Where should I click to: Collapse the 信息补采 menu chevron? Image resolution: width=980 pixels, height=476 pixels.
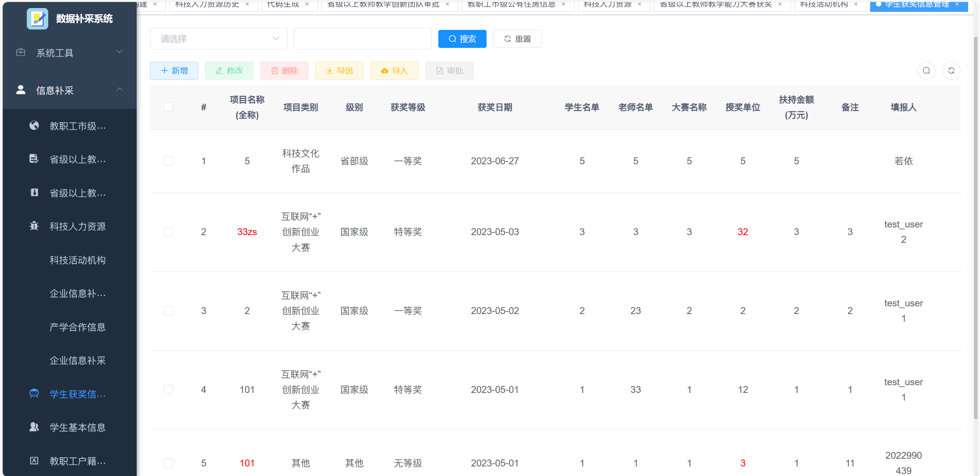(119, 89)
